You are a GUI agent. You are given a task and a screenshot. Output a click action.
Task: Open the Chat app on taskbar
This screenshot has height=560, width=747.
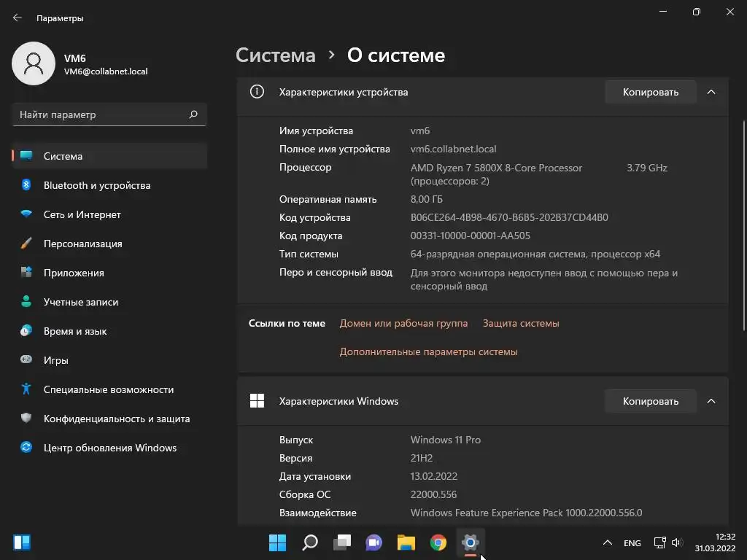click(x=374, y=542)
